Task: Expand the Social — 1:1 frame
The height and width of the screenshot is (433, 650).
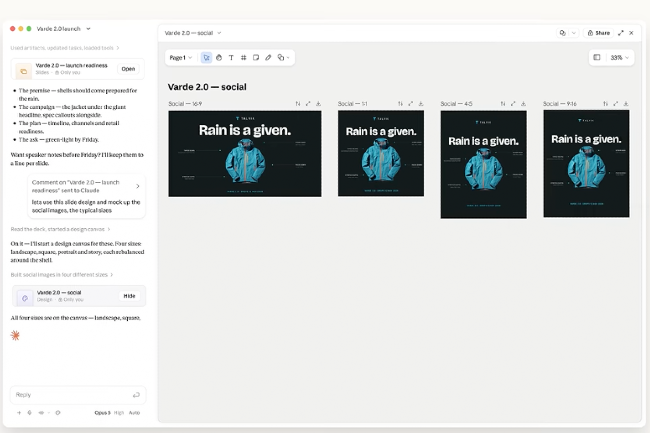Action: point(410,104)
